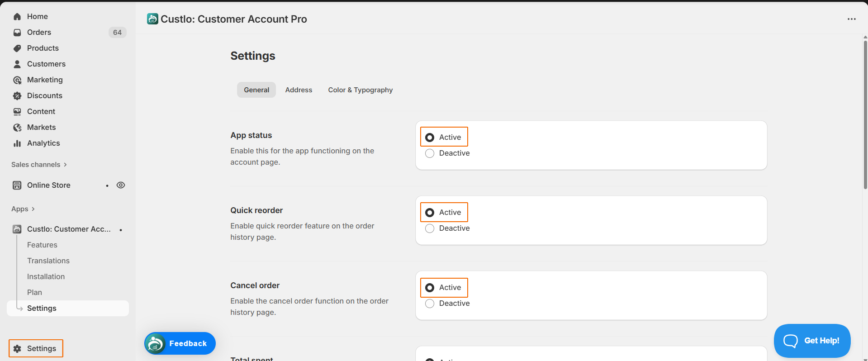868x361 pixels.
Task: Open Plan under Custlo app
Action: (34, 292)
